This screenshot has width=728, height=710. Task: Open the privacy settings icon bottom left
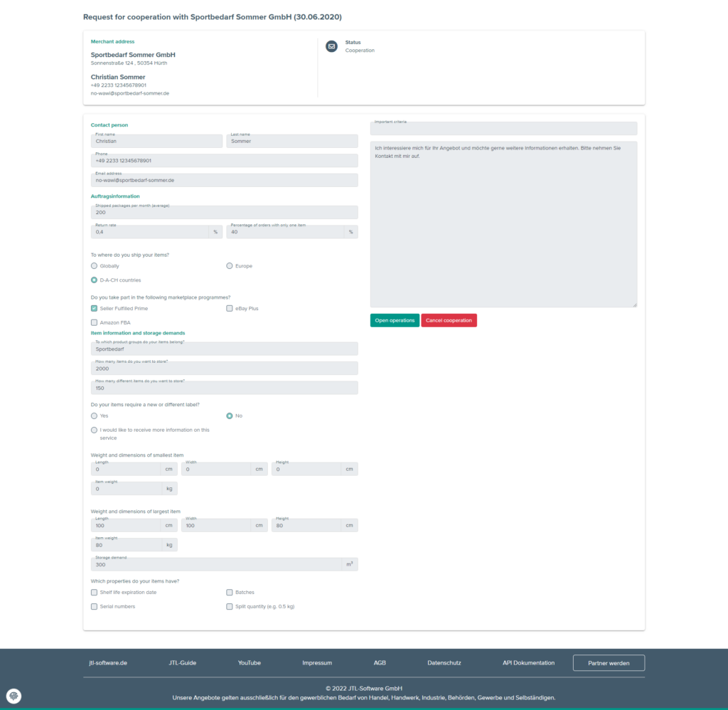(14, 695)
